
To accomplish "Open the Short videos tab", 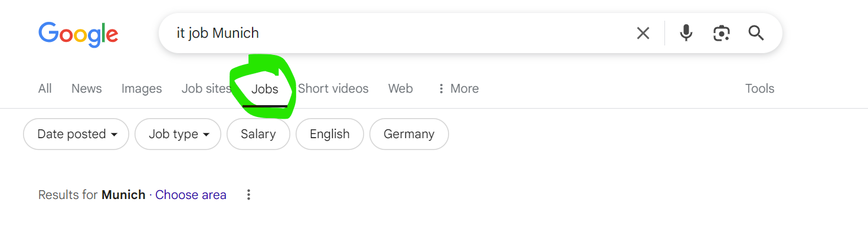I will click(x=333, y=89).
